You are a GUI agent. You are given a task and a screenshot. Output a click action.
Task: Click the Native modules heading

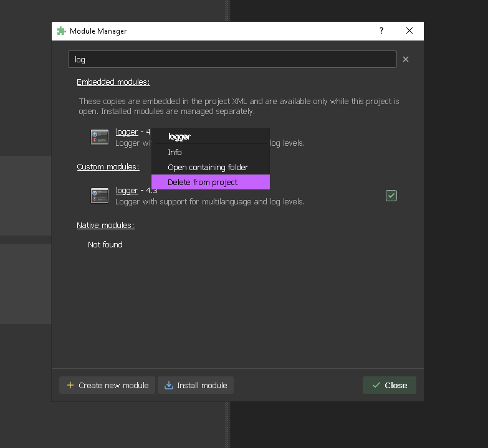pyautogui.click(x=105, y=225)
